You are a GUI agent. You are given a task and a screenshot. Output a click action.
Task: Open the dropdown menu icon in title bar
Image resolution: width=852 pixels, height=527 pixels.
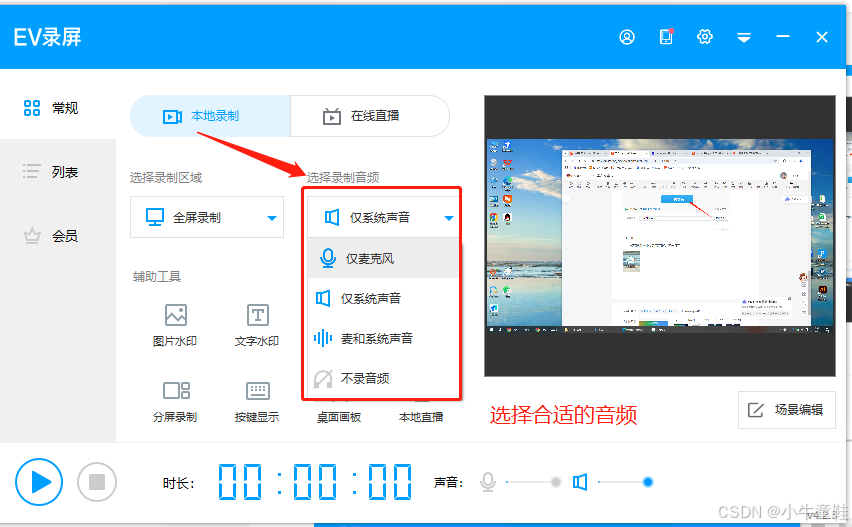point(744,37)
